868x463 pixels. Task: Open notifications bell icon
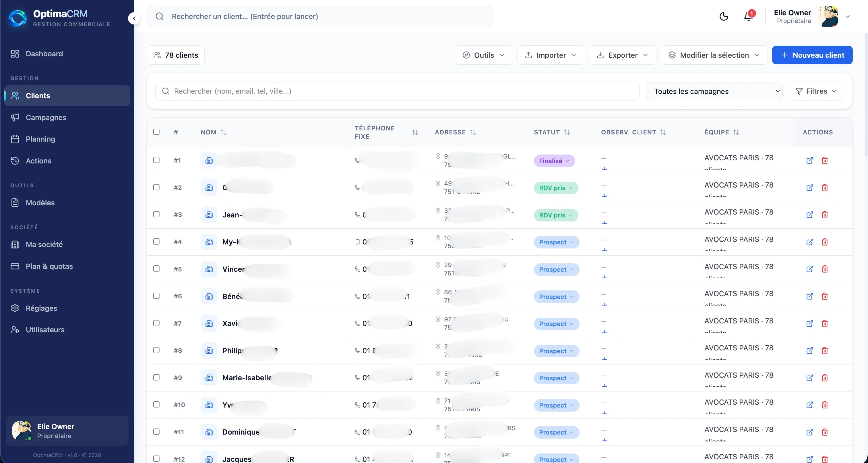pos(748,16)
